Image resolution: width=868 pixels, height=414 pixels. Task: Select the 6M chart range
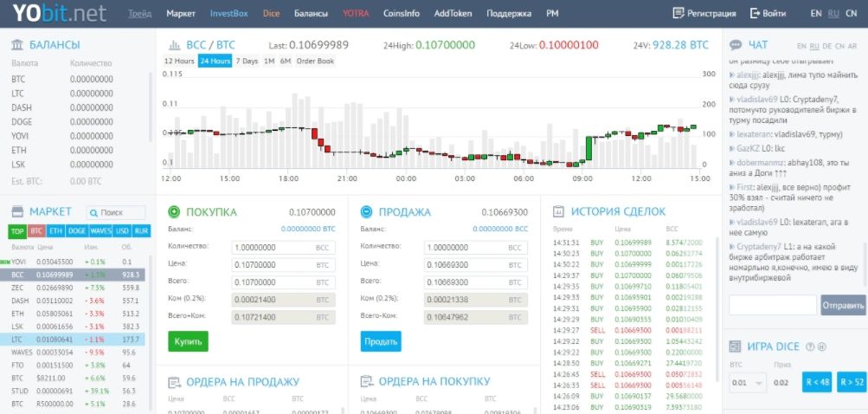coord(286,61)
